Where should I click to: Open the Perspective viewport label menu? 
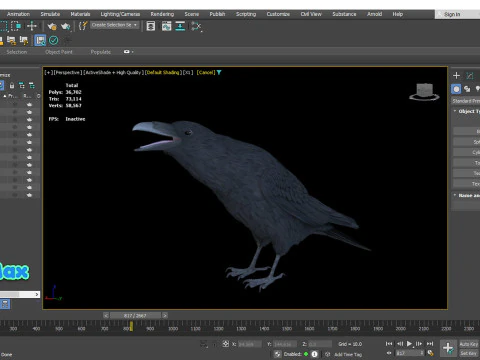68,72
